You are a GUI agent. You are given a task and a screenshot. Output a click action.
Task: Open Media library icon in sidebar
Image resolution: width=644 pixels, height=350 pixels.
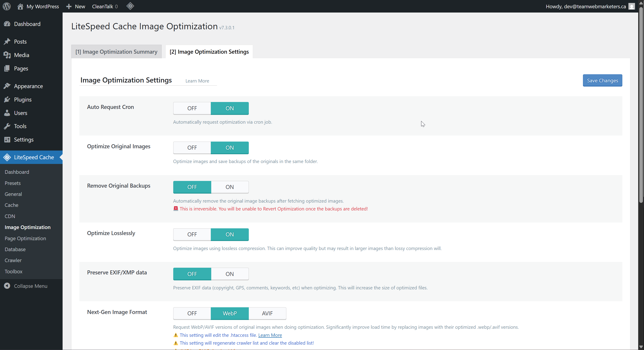[7, 55]
